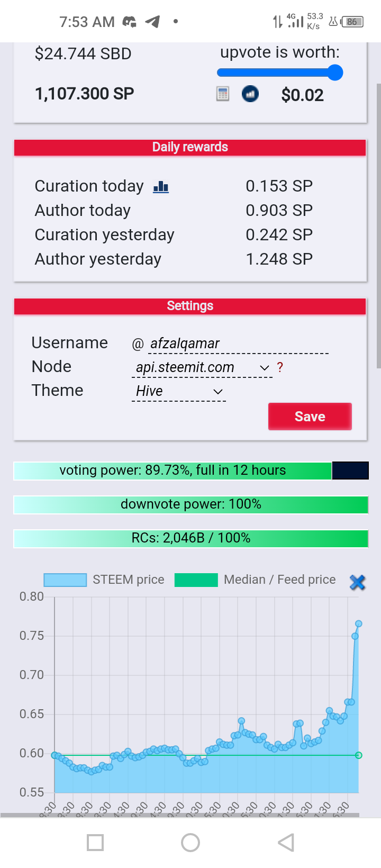Toggle the Median / Feed price legend

[255, 580]
